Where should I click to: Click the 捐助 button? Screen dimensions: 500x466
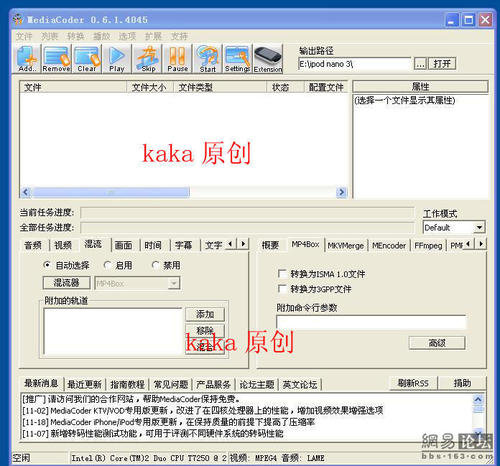pyautogui.click(x=462, y=383)
